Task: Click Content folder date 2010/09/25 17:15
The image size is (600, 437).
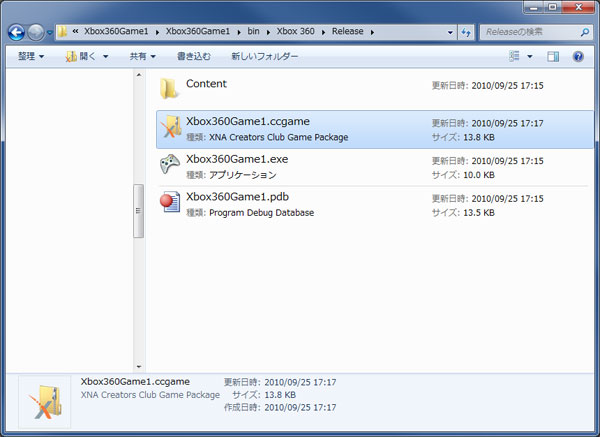Action: click(507, 85)
